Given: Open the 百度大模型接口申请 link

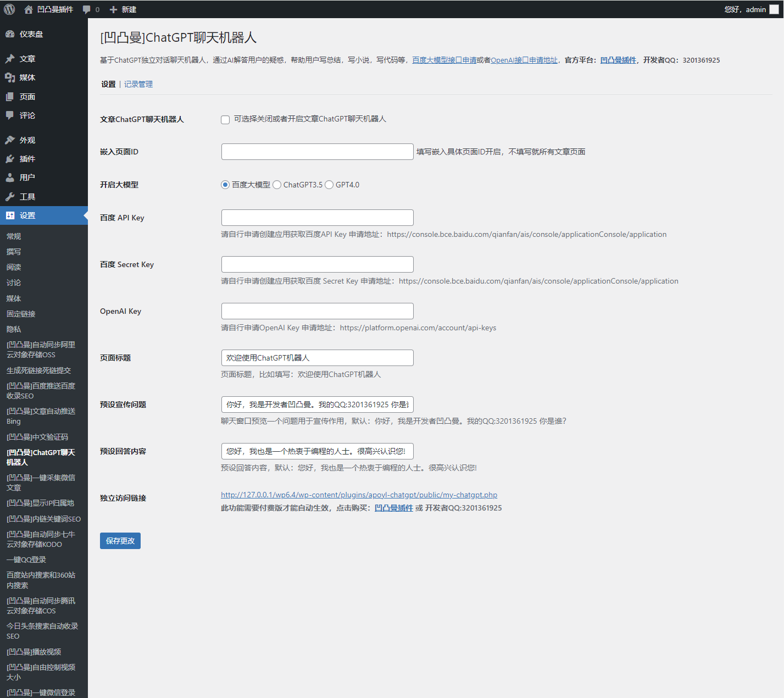Looking at the screenshot, I should click(x=444, y=60).
